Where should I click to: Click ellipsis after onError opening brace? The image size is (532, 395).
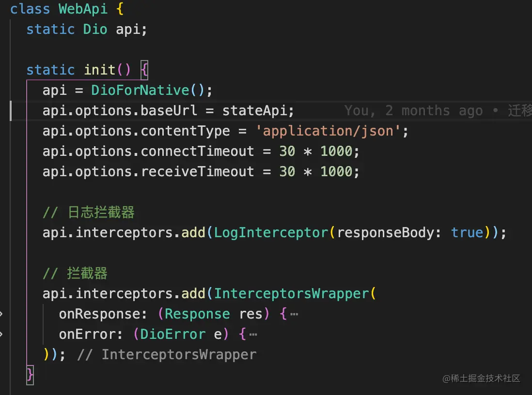(253, 334)
